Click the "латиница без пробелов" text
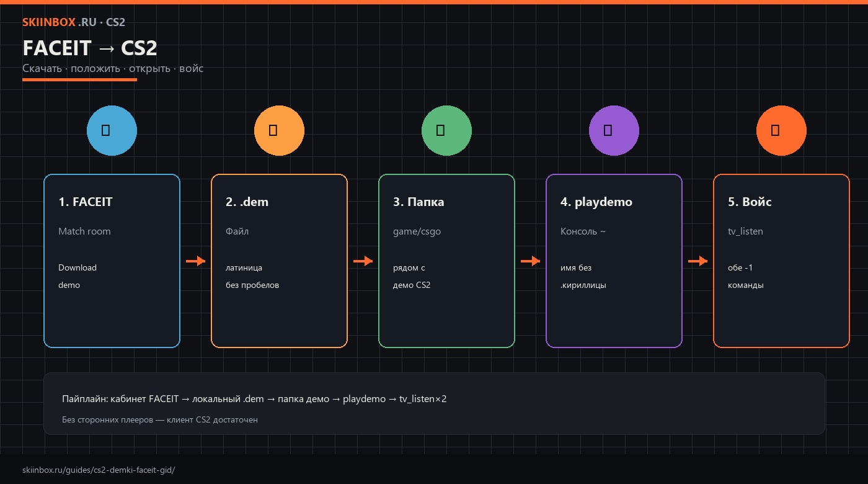Screen dimensions: 868x484 (252, 276)
